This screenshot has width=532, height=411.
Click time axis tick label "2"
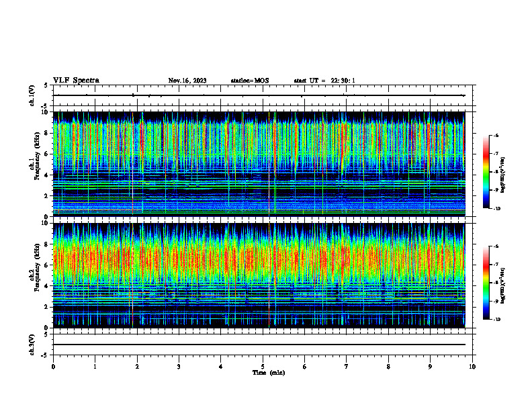point(137,367)
